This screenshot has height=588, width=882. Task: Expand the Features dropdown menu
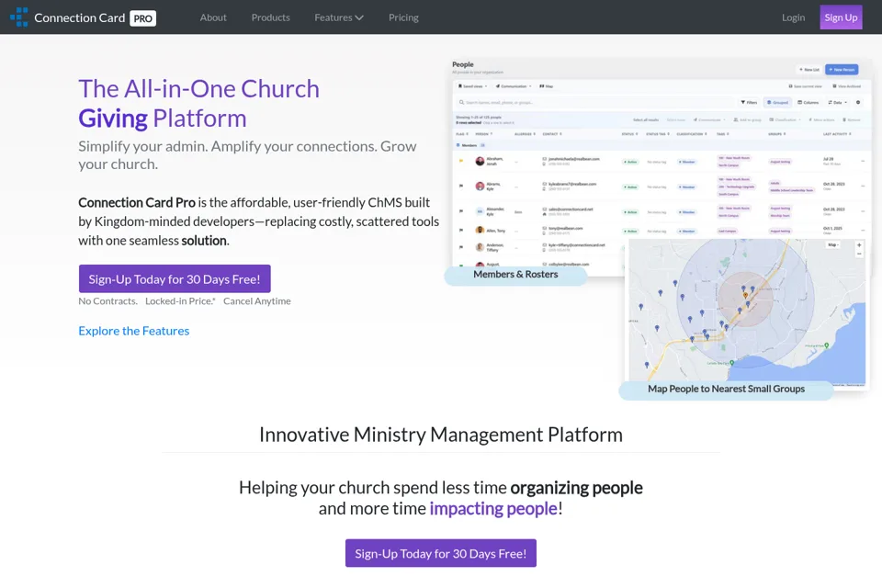pos(339,17)
